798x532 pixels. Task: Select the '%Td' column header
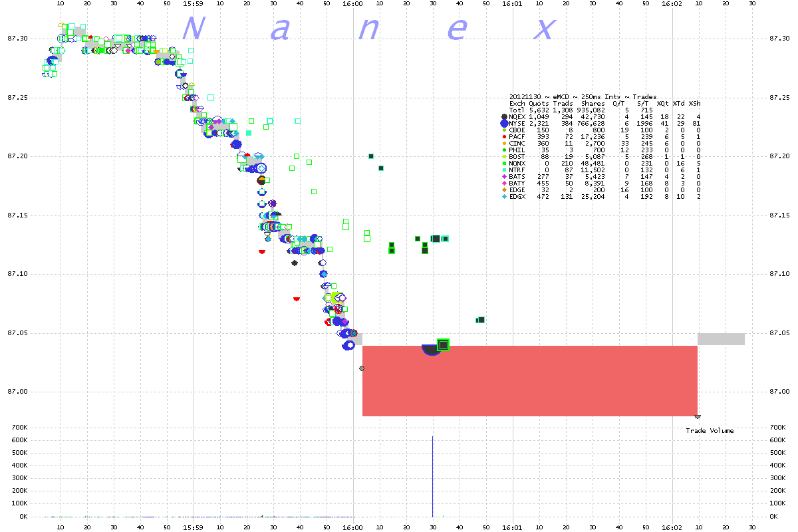pos(679,104)
